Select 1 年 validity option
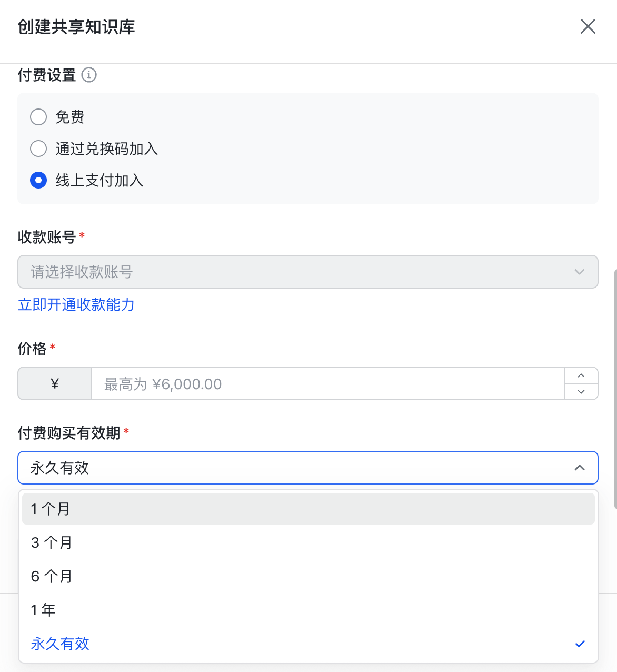 point(43,610)
